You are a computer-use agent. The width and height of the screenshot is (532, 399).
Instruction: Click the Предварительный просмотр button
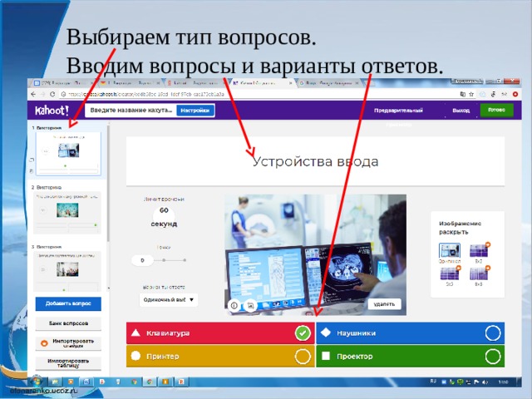point(398,111)
